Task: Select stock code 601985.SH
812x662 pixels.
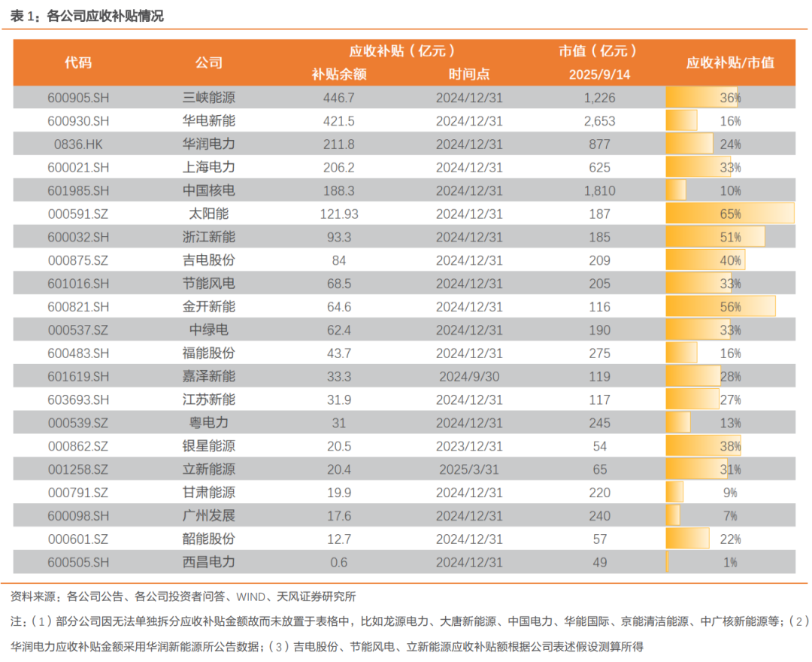Action: click(78, 191)
